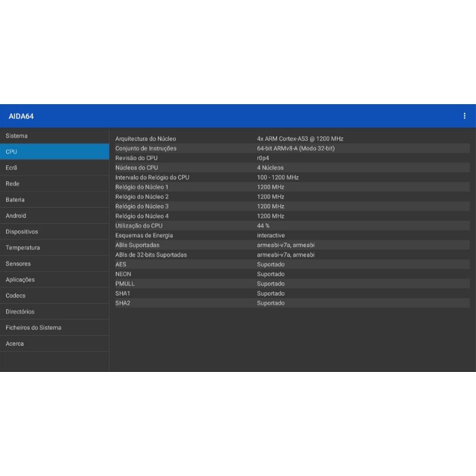Click the SHA1 row label
476x476 pixels.
(x=123, y=293)
